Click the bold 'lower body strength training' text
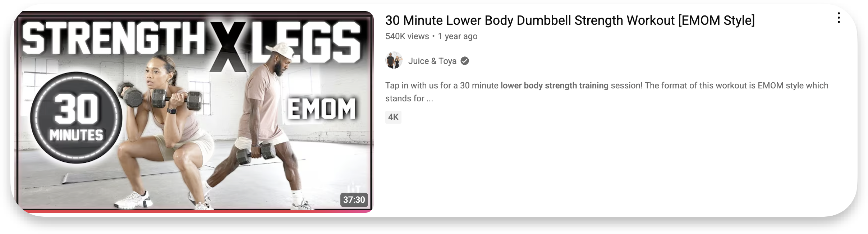This screenshot has height=234, width=868. pos(554,86)
